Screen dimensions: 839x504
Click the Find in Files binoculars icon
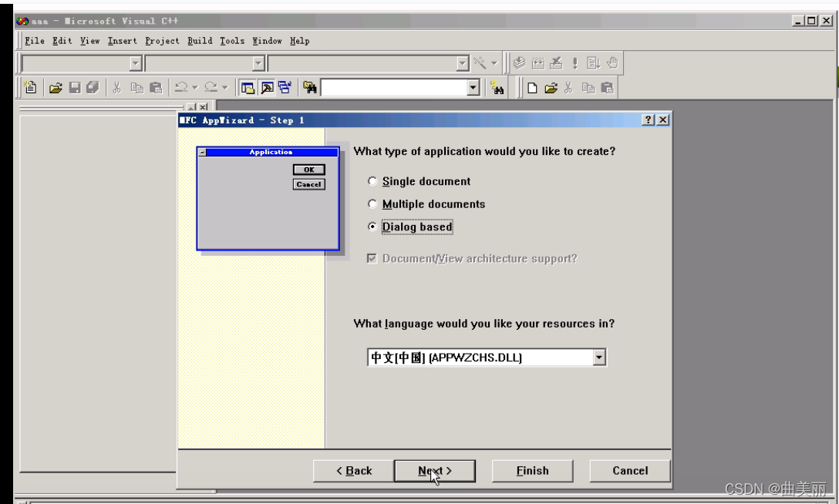tap(310, 88)
